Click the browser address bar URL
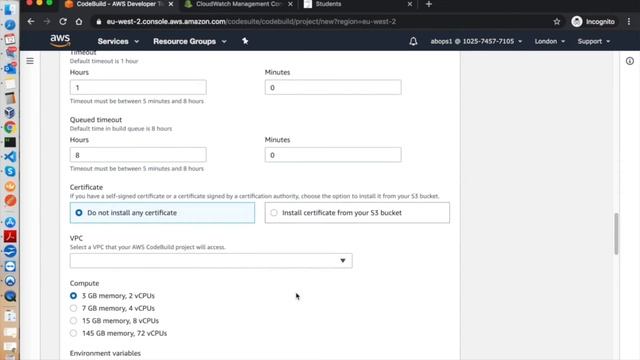This screenshot has height=360, width=640. click(x=251, y=22)
